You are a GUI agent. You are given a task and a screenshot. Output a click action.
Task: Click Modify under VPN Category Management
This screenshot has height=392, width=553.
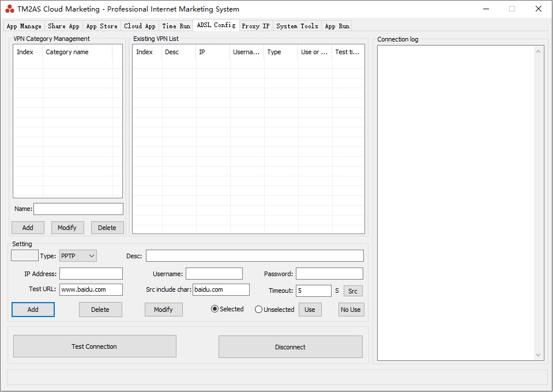pyautogui.click(x=67, y=228)
